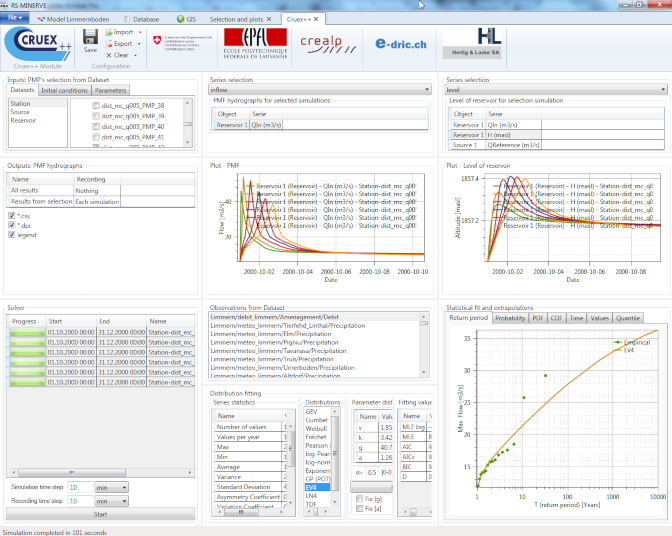Toggle the *.dsx output checkbox
672x536 pixels.
coord(12,225)
